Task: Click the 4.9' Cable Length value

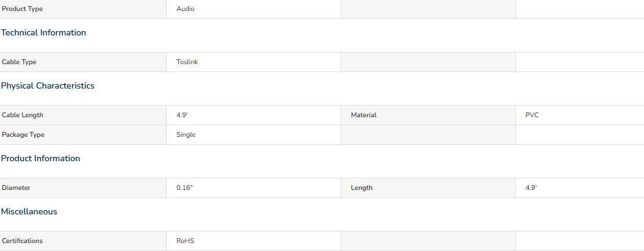Action: tap(182, 115)
